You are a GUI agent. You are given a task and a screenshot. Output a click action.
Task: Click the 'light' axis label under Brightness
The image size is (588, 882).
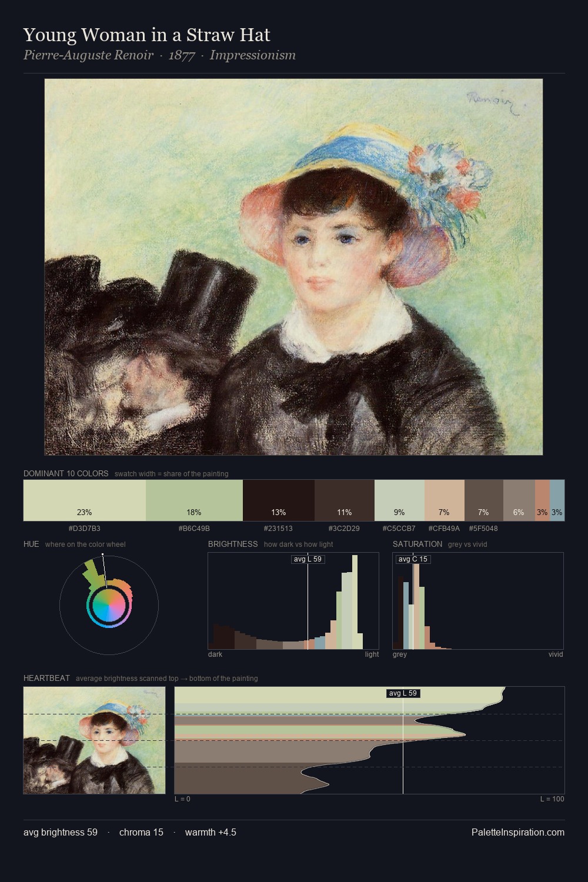tap(372, 654)
